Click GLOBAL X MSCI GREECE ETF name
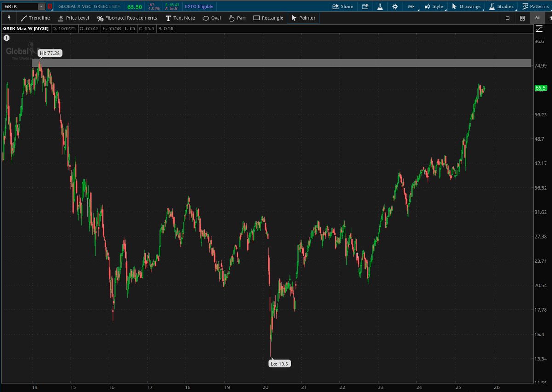This screenshot has height=392, width=552. coord(89,6)
